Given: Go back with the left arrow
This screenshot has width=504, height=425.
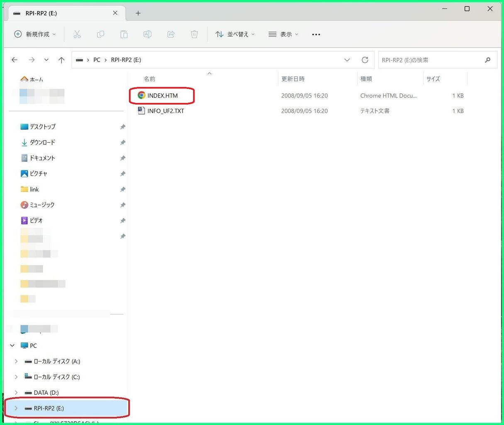Looking at the screenshot, I should pyautogui.click(x=15, y=60).
